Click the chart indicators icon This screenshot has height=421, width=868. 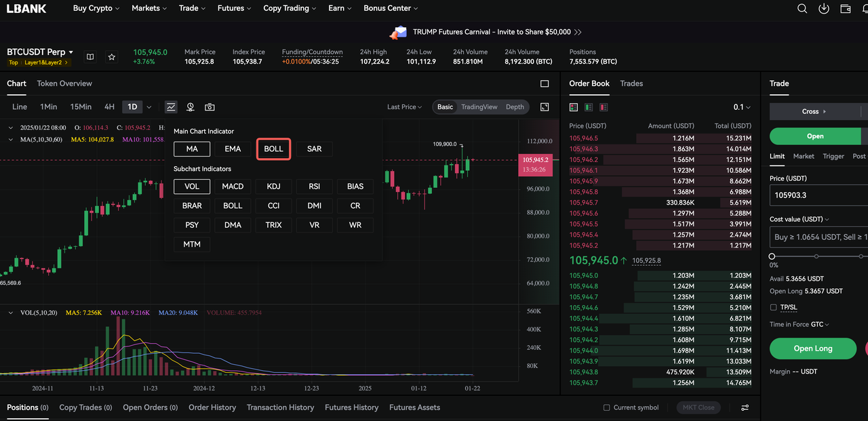pos(171,107)
